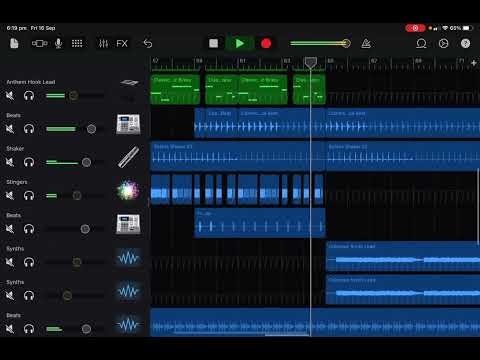480x360 pixels.
Task: Open the Loop Browser icon
Action: pos(421,43)
